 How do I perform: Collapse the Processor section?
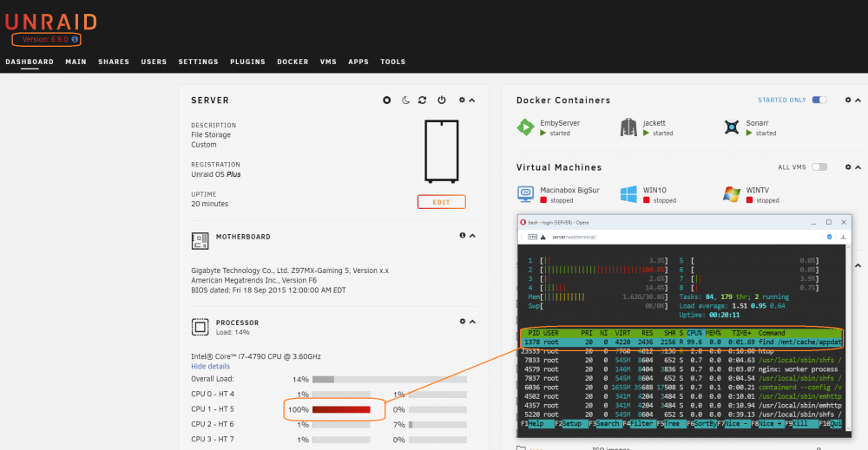(x=473, y=322)
